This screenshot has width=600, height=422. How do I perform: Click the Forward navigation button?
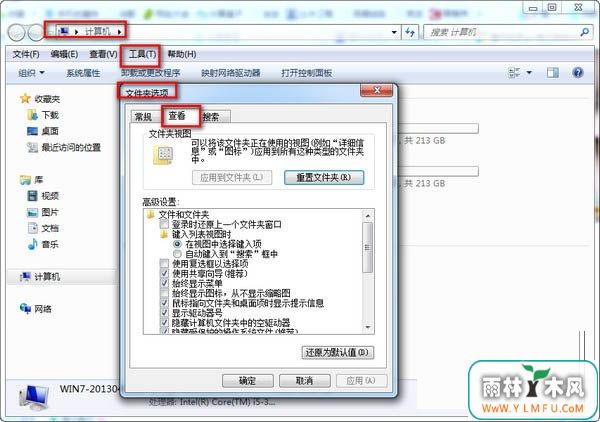pos(36,33)
